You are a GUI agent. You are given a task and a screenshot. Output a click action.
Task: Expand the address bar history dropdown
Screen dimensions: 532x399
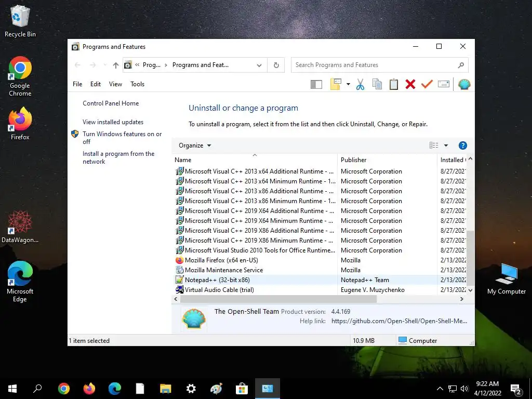[x=259, y=65]
